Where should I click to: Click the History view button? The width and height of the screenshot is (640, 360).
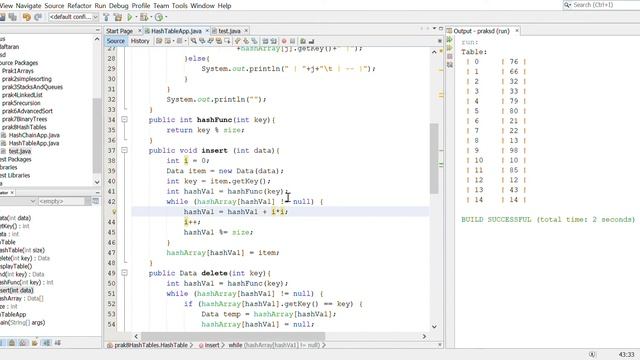click(140, 41)
